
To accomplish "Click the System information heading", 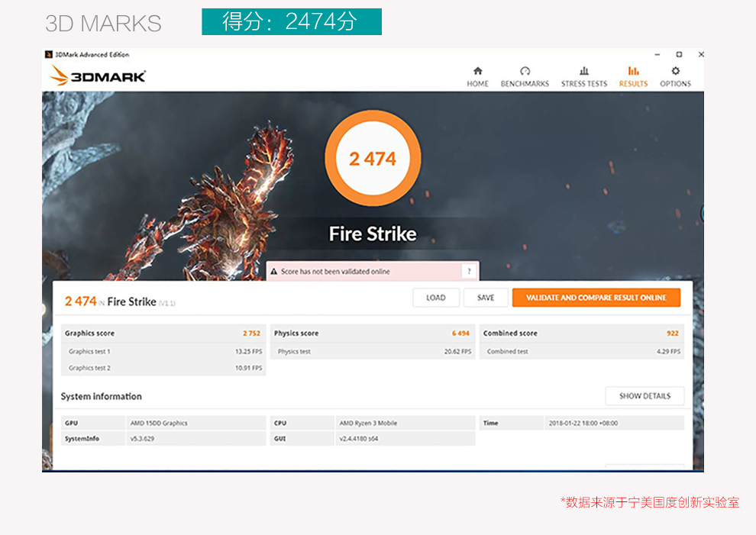I will [x=102, y=396].
